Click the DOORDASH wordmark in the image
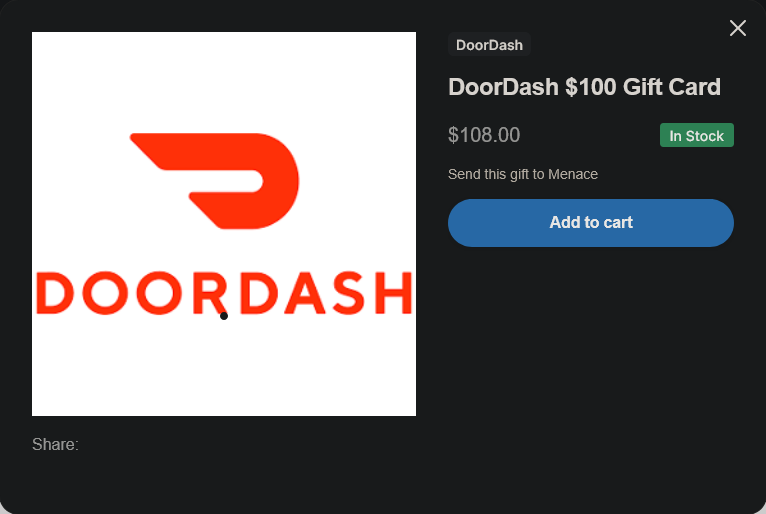The width and height of the screenshot is (766, 514). (224, 293)
